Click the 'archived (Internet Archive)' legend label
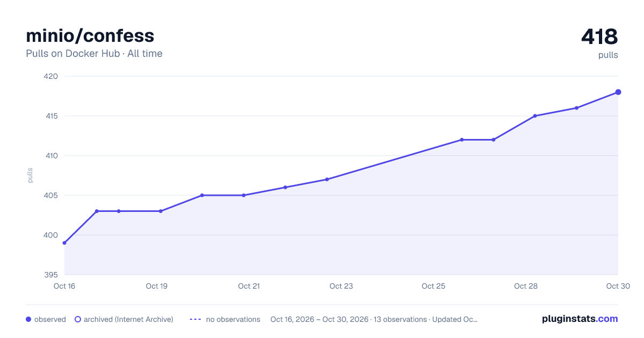This screenshot has height=338, width=644. (x=128, y=319)
